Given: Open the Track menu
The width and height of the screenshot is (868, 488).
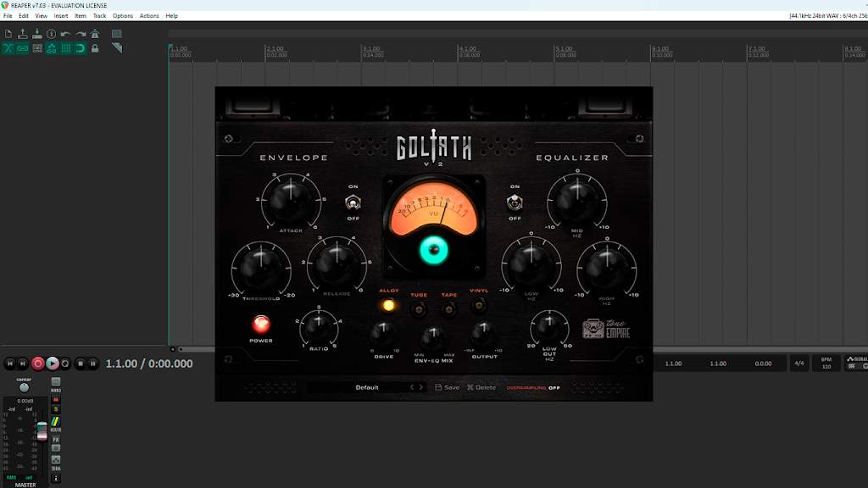Looking at the screenshot, I should [x=100, y=16].
